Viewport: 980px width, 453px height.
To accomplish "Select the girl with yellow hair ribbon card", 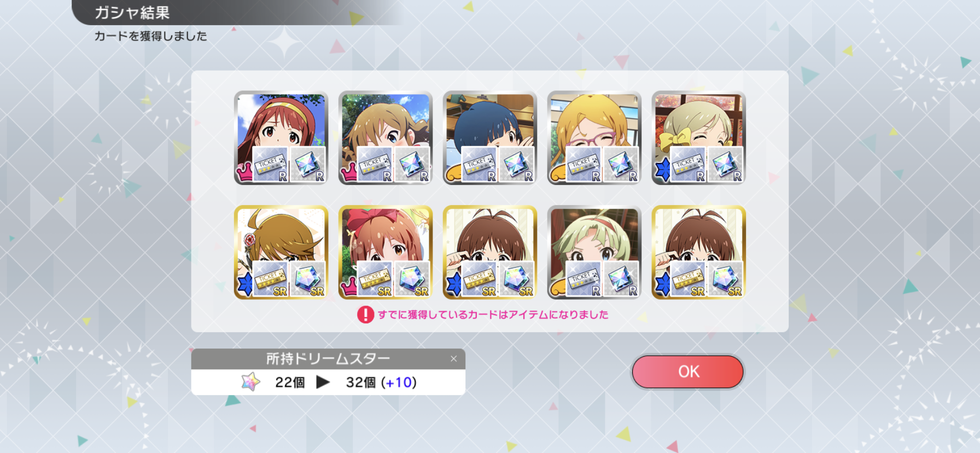I will [699, 138].
